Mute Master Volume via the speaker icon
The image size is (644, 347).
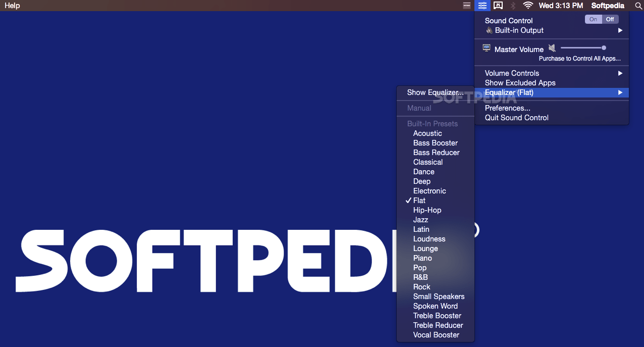[x=552, y=48]
